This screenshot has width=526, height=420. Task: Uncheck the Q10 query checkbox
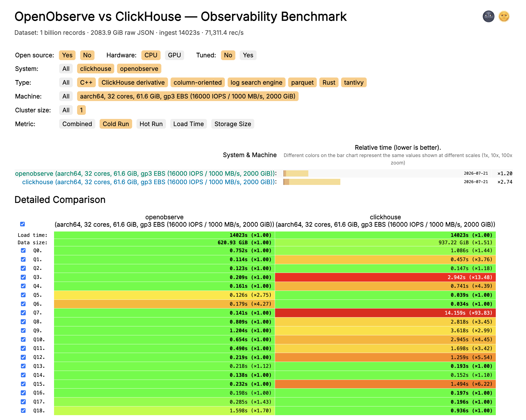pos(23,339)
